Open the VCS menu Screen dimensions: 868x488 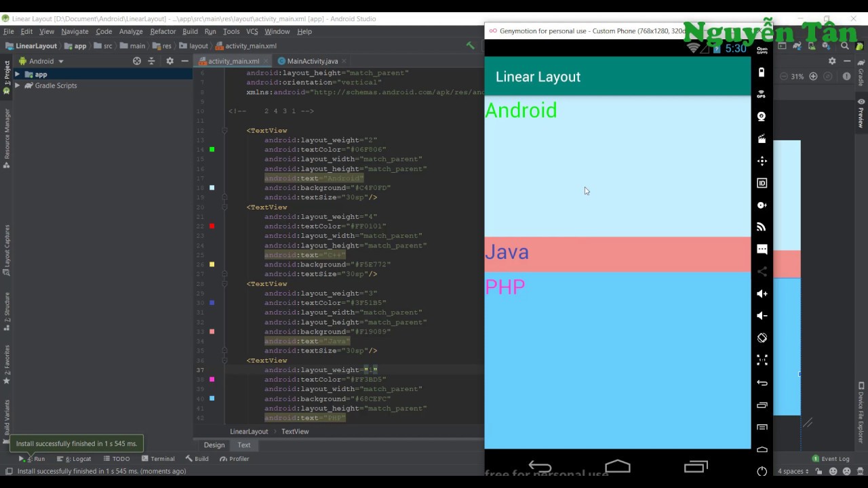(252, 31)
